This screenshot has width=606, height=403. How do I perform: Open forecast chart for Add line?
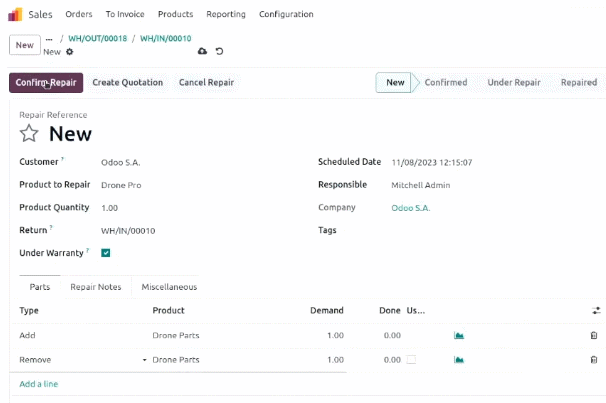coord(459,335)
